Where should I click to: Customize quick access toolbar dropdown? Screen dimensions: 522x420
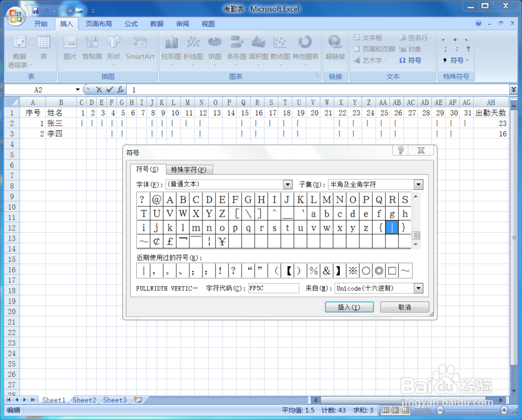coord(93,11)
